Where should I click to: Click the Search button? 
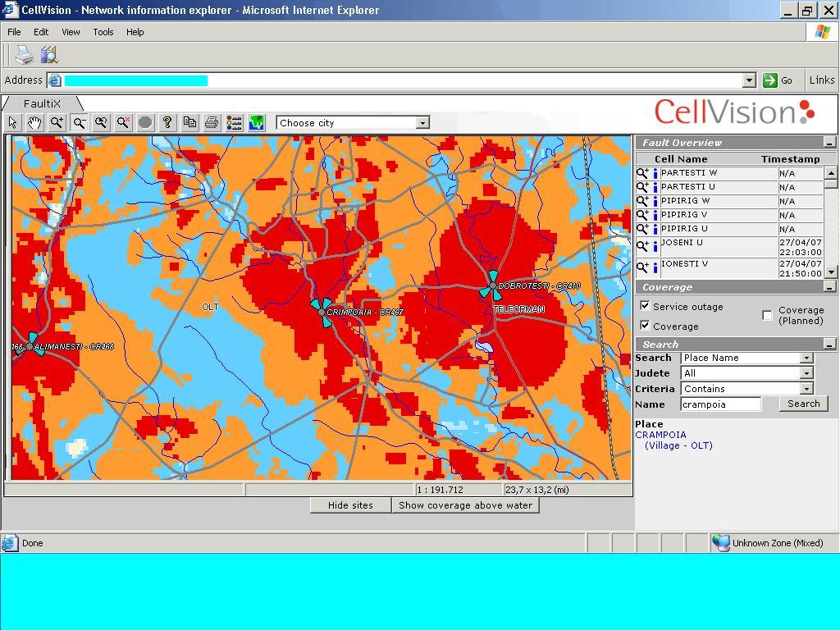click(x=804, y=404)
